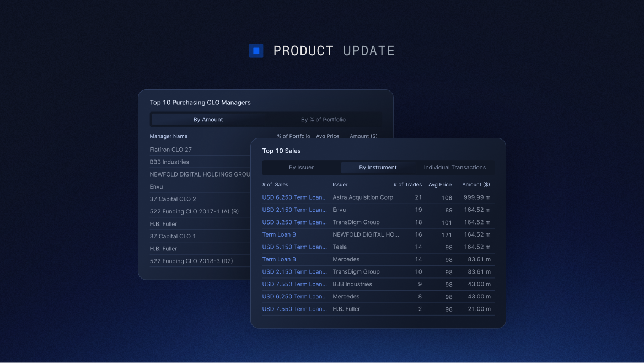Open USD 2.150 Term Loan link for Envu
Screen dimensions: 644x363
pyautogui.click(x=294, y=210)
